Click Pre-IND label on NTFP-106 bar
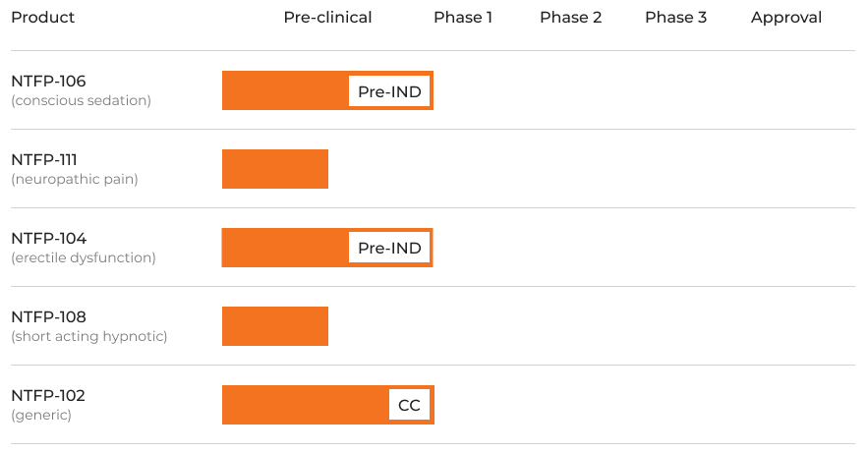 [x=389, y=91]
